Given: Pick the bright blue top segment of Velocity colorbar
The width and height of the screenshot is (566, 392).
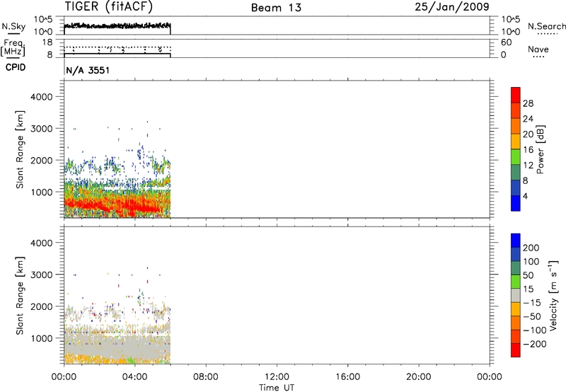Looking at the screenshot, I should click(516, 241).
